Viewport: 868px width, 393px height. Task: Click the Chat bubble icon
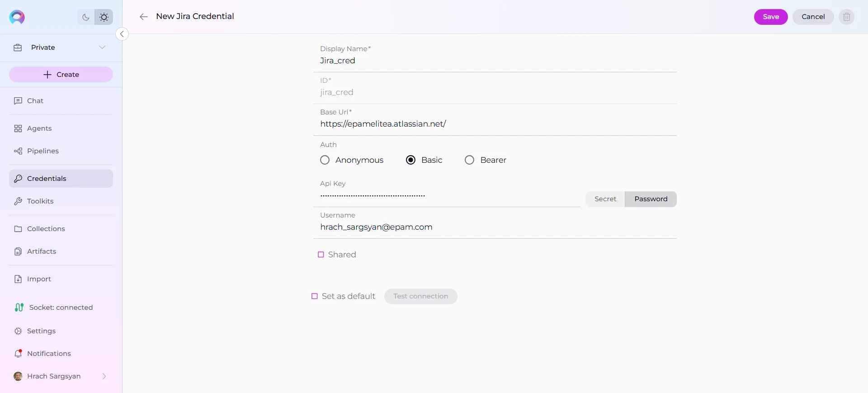tap(18, 101)
